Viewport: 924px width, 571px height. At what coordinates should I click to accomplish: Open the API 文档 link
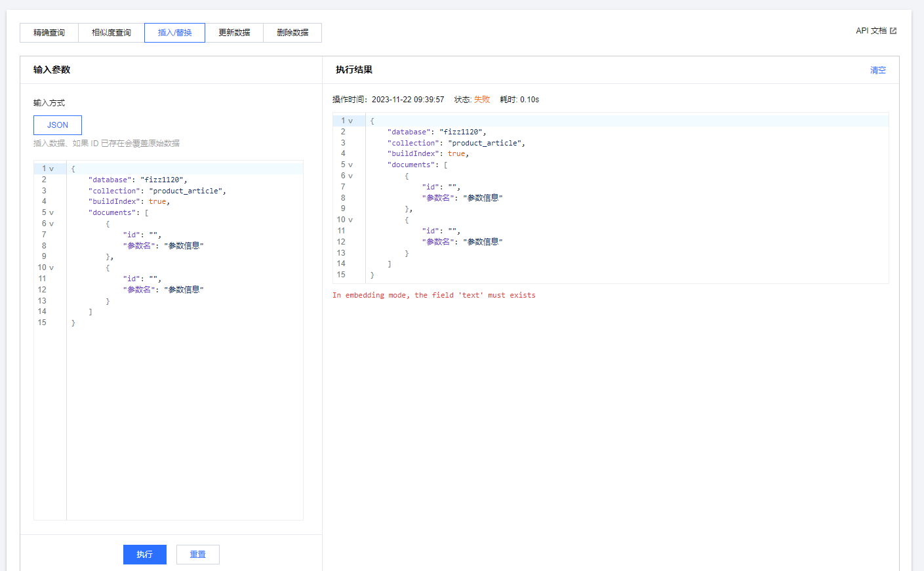[x=871, y=31]
